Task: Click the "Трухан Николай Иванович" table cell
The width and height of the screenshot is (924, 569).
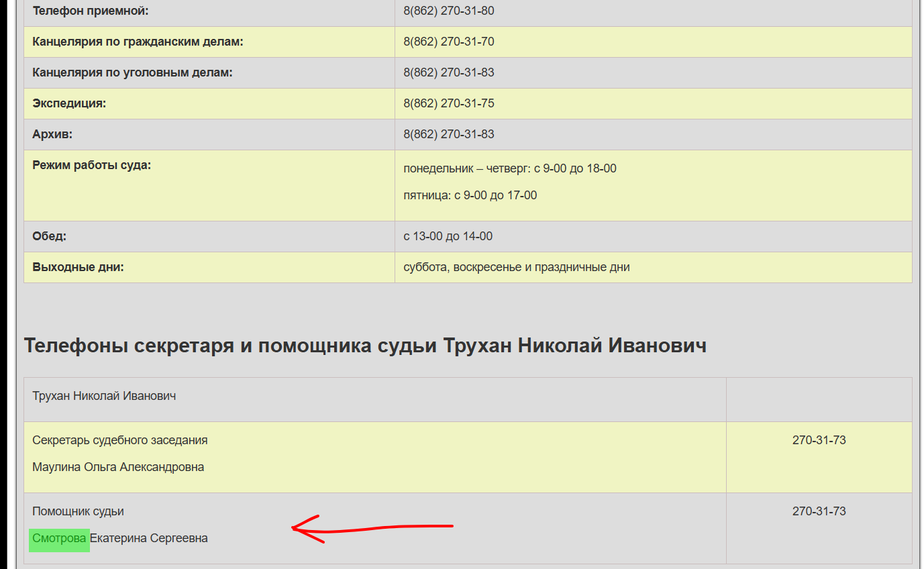Action: pos(104,396)
